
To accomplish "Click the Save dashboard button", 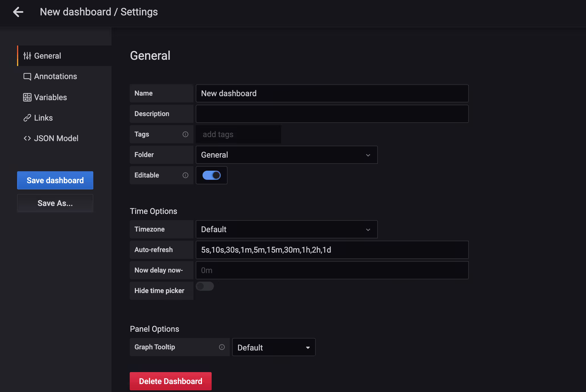I will tap(55, 180).
